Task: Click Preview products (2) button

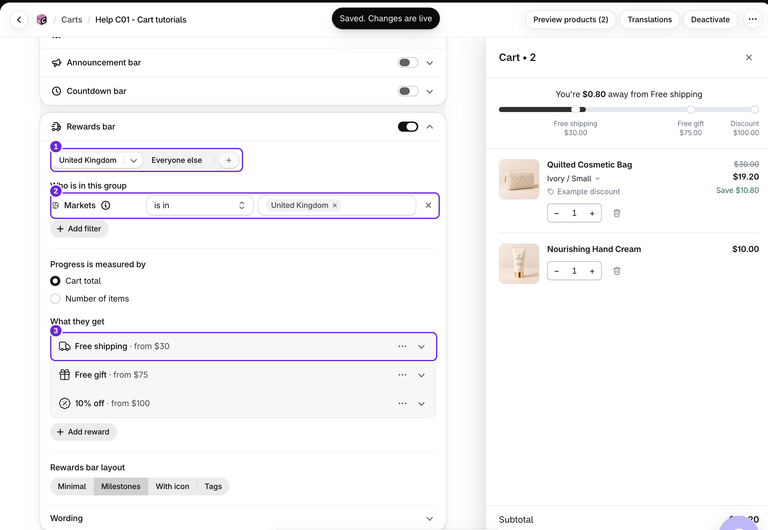Action: point(571,20)
